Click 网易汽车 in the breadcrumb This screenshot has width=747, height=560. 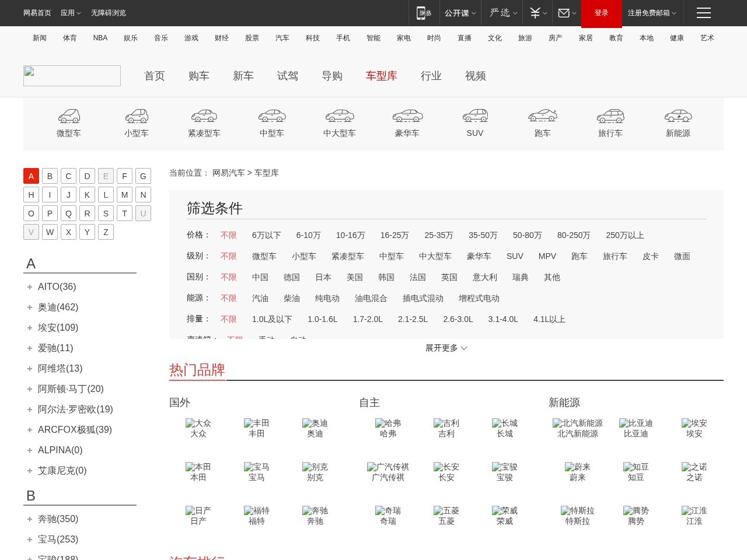229,173
